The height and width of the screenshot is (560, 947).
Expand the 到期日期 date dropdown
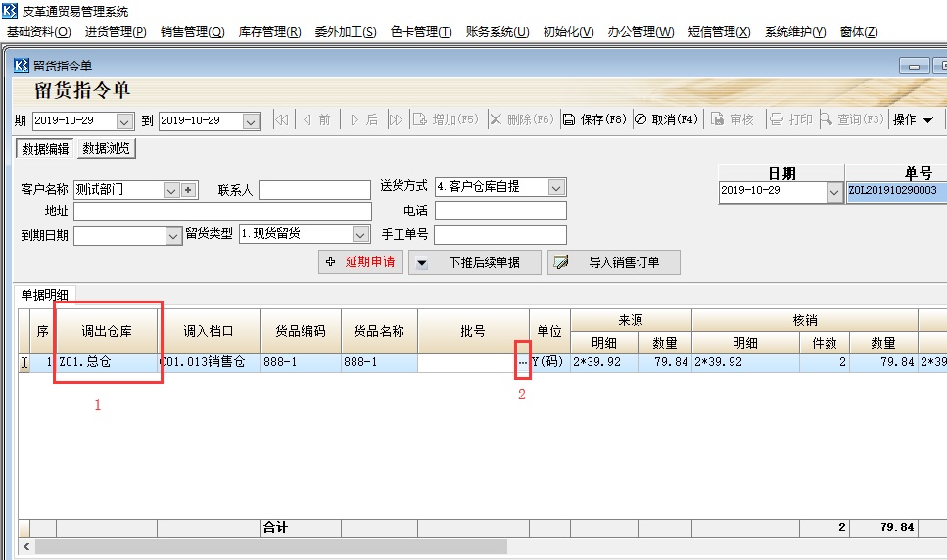[173, 236]
